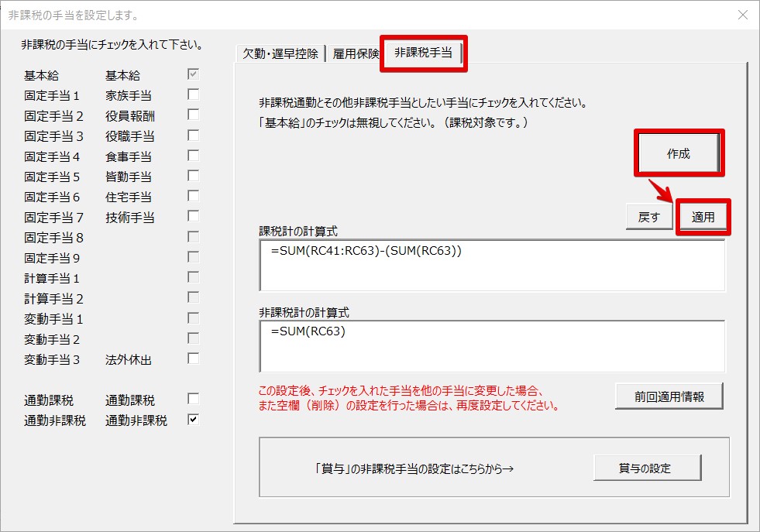
Task: Click the 作成 button
Action: 678,153
